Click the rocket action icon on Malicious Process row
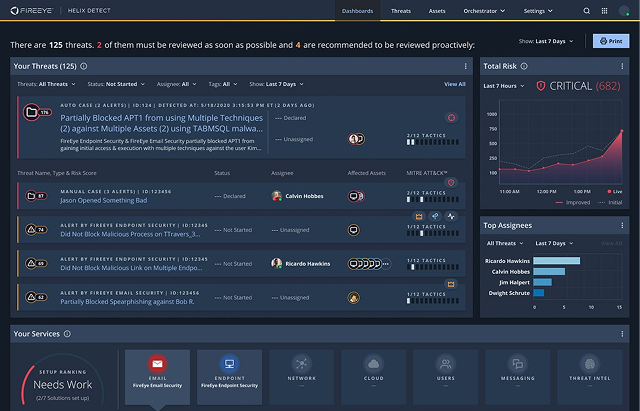Image resolution: width=640 pixels, height=411 pixels. (435, 216)
